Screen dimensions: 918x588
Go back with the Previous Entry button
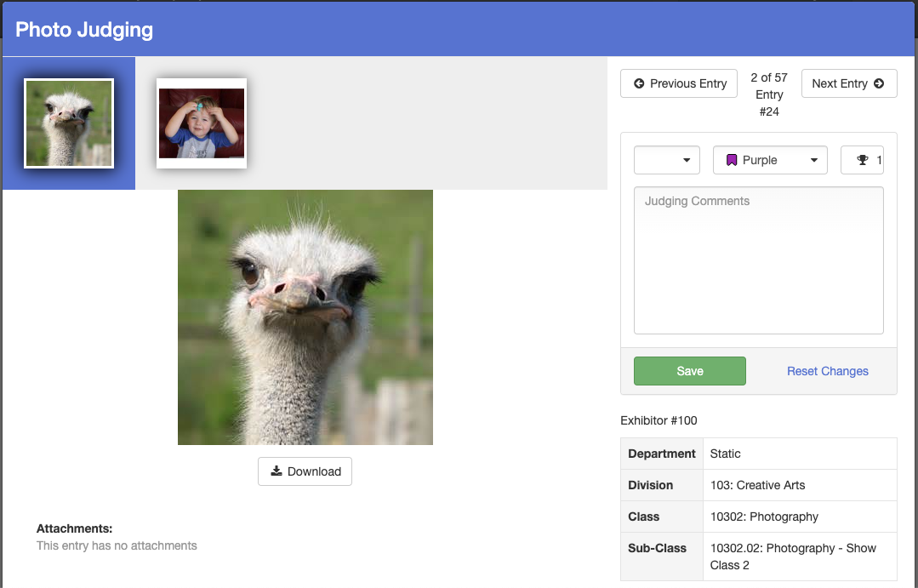[678, 83]
